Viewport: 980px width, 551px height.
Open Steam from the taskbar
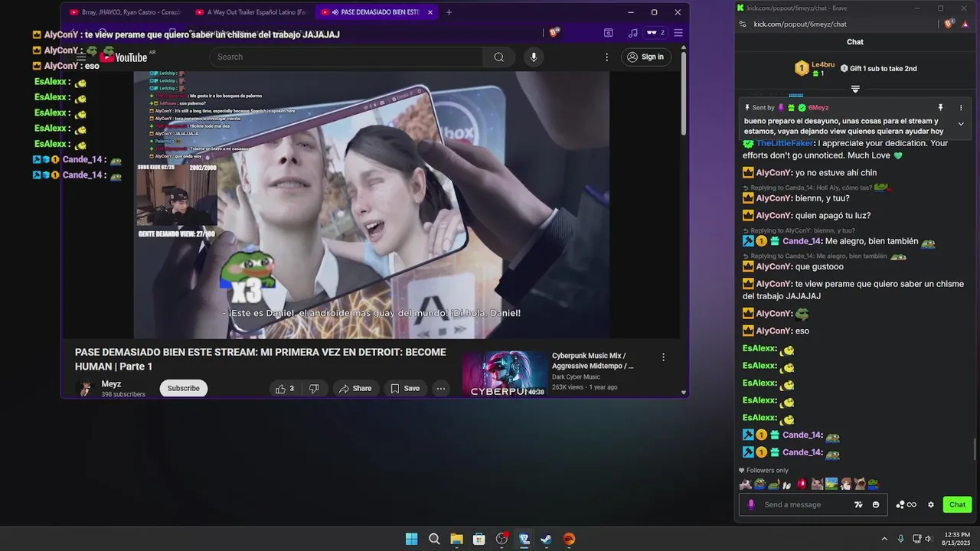[x=546, y=539]
